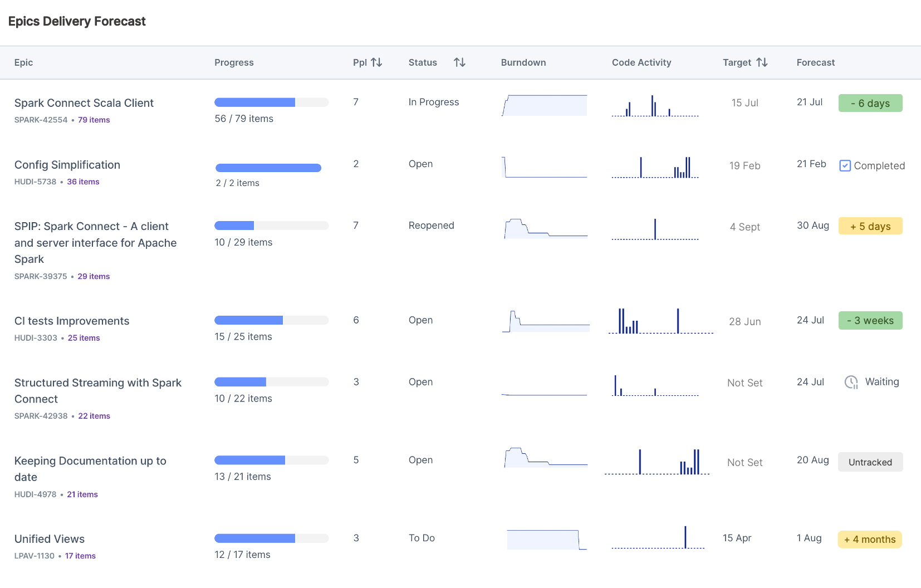
Task: Click the '+ 5 days' forecast badge
Action: (870, 226)
